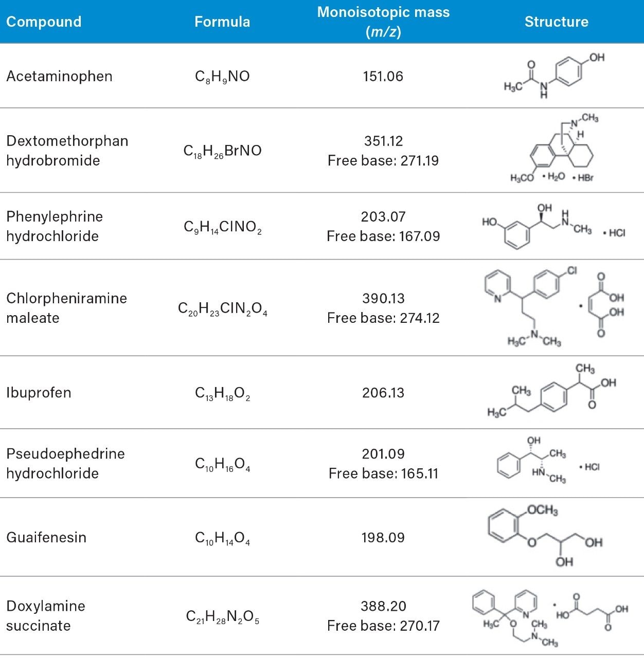This screenshot has width=644, height=658.
Task: Select the Phenylephrine hydrochloride structure image
Action: 553,226
